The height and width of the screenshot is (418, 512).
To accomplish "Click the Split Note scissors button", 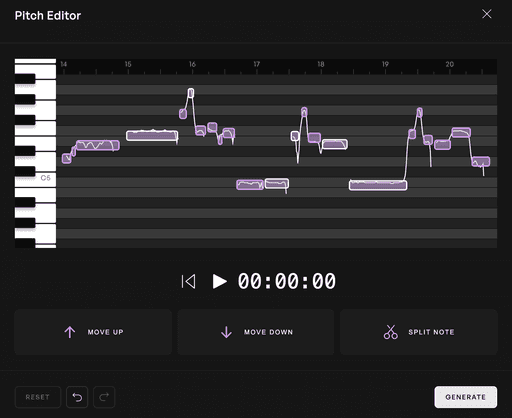I will 419,332.
